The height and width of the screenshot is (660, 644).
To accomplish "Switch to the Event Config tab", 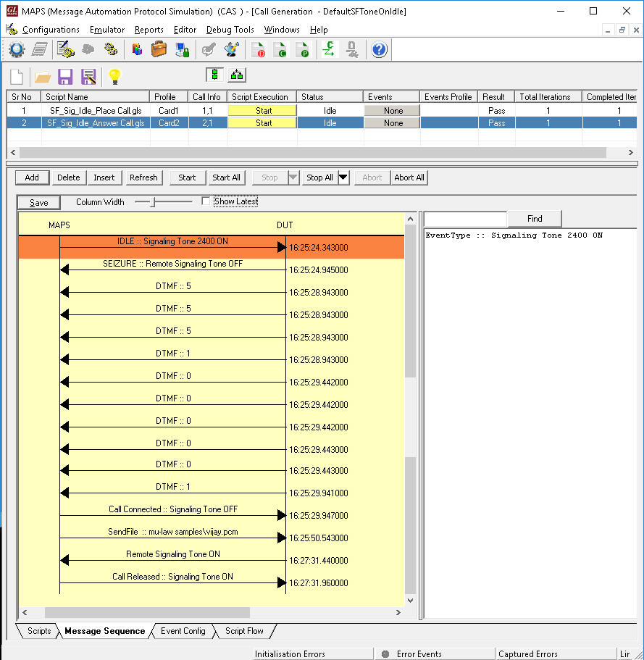I will click(183, 631).
